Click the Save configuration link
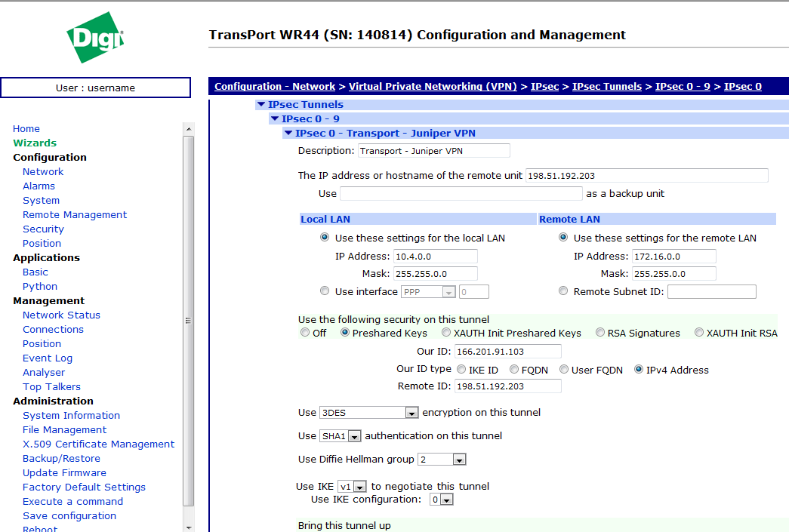789x532 pixels. tap(69, 515)
